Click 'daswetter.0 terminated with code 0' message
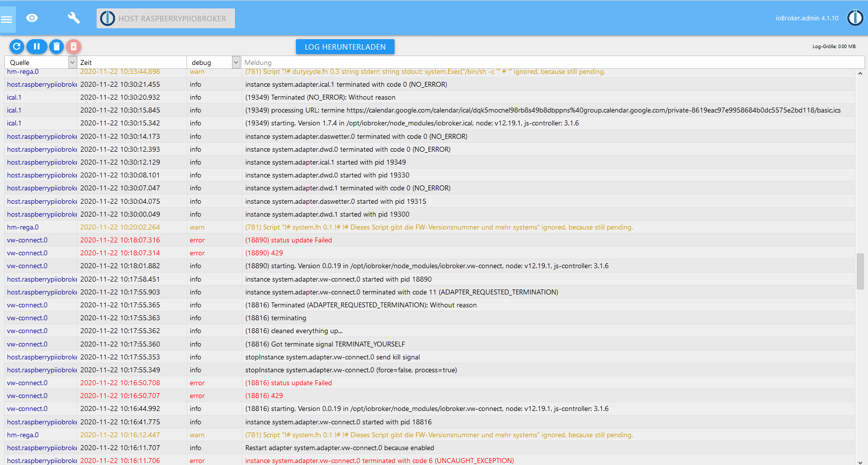Image resolution: width=868 pixels, height=465 pixels. 356,136
